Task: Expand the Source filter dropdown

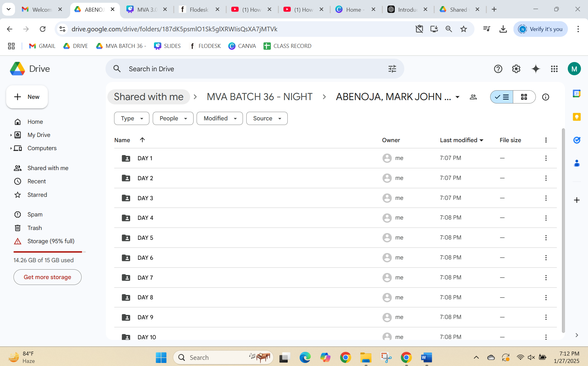Action: click(x=267, y=119)
